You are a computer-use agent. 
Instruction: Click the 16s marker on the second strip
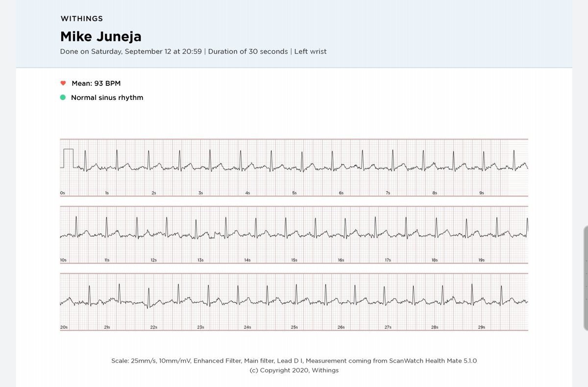point(341,260)
